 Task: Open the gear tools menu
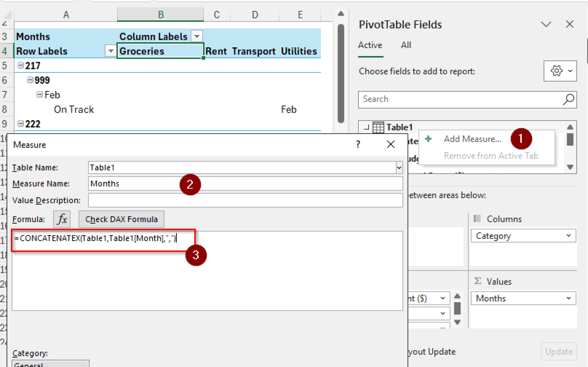click(560, 71)
